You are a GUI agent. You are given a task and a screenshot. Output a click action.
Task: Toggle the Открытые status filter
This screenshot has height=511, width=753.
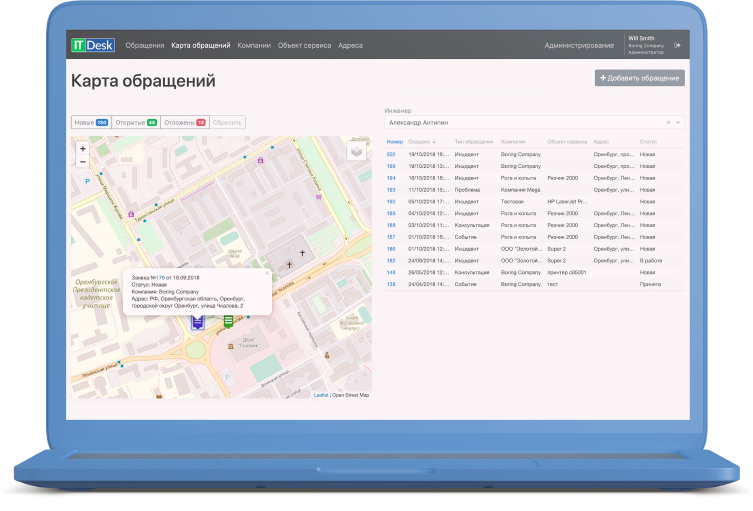pyautogui.click(x=135, y=122)
